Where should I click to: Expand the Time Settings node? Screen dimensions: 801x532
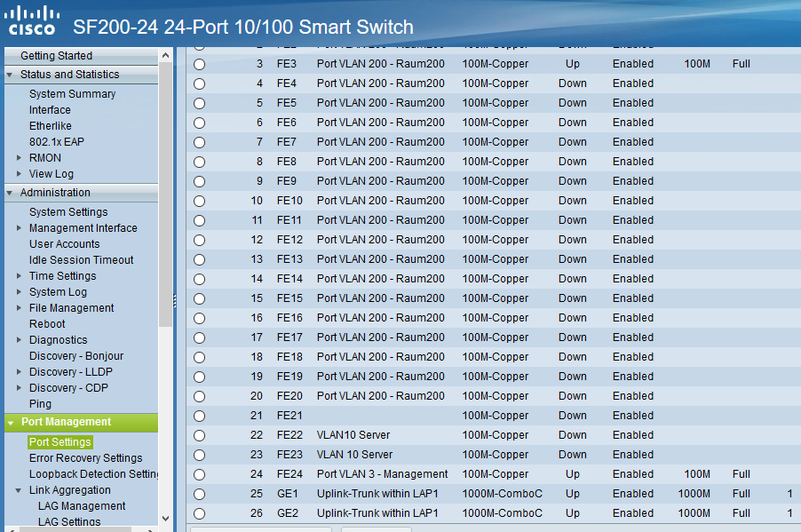coord(19,276)
